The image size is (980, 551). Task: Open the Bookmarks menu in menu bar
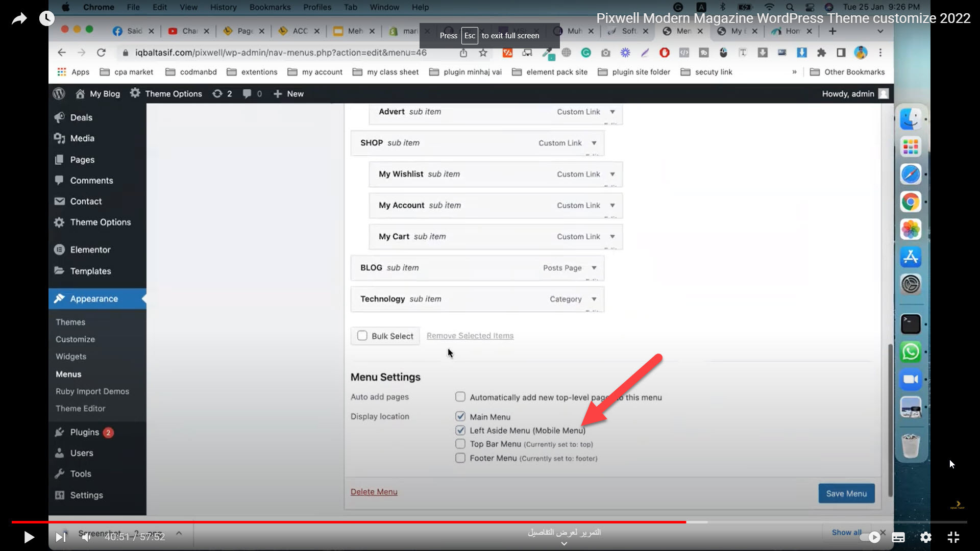click(269, 7)
